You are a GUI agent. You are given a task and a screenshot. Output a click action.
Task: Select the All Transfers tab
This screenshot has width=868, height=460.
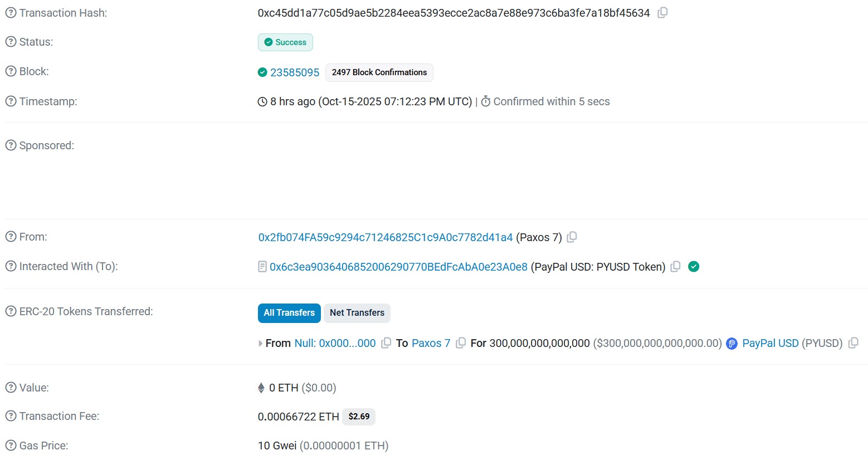coord(289,313)
